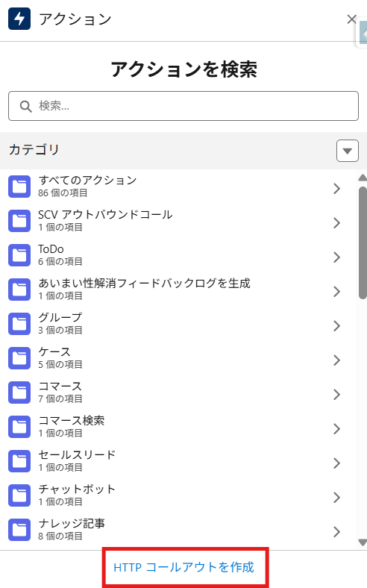
Task: Click the magnifier icon in the search box
Action: (x=26, y=106)
